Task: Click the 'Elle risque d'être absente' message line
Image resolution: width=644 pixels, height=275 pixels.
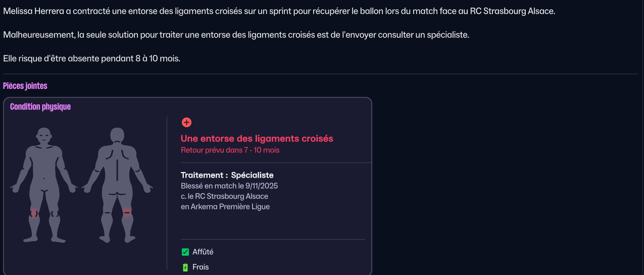Action: coord(91,59)
